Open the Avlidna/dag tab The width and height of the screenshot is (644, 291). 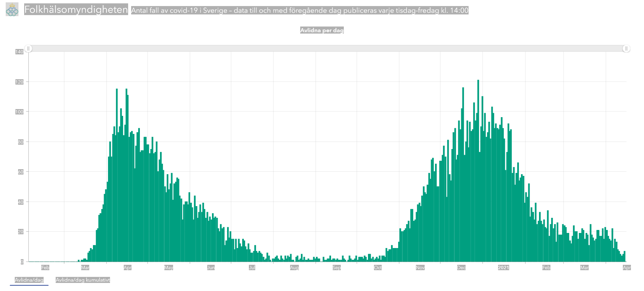(x=29, y=280)
